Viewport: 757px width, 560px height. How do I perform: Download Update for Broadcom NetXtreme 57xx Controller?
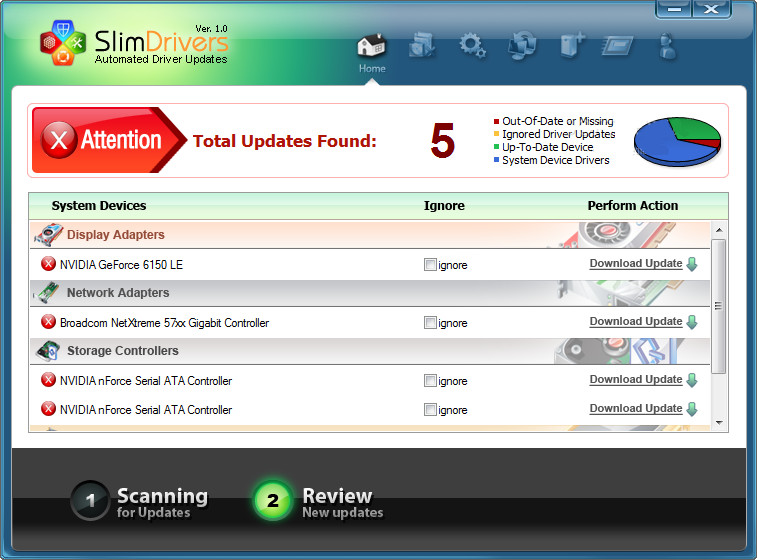click(x=636, y=322)
